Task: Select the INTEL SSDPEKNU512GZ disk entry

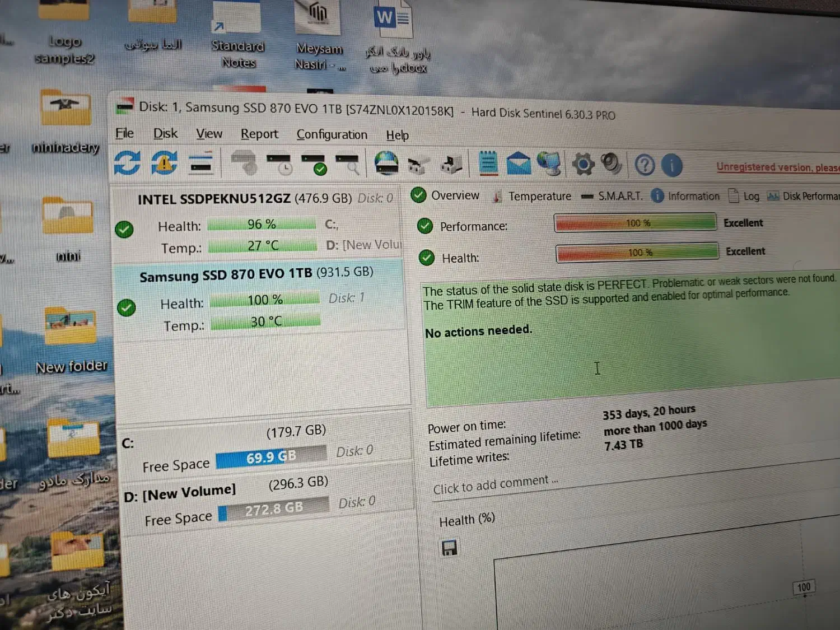Action: pyautogui.click(x=256, y=223)
